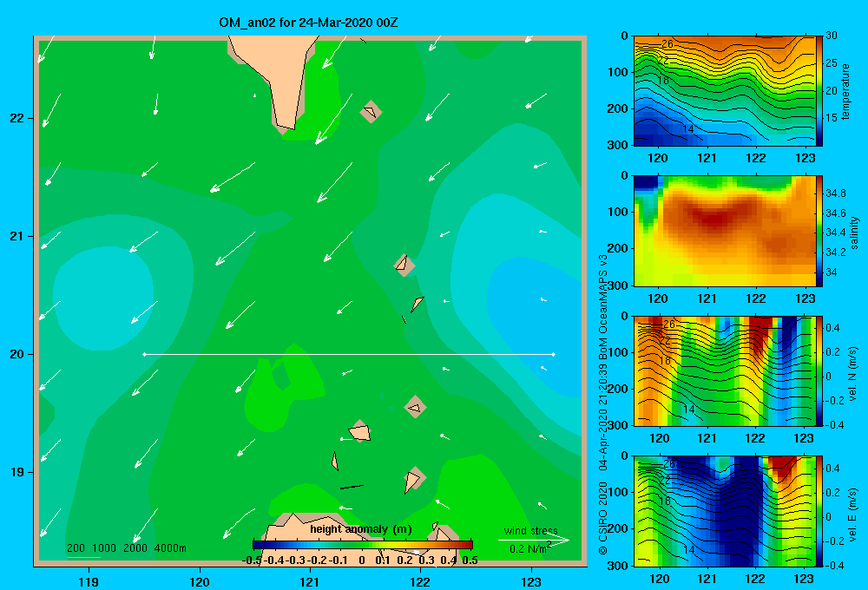
Task: Click the "2000" depth contour legend entry
Action: [x=135, y=548]
